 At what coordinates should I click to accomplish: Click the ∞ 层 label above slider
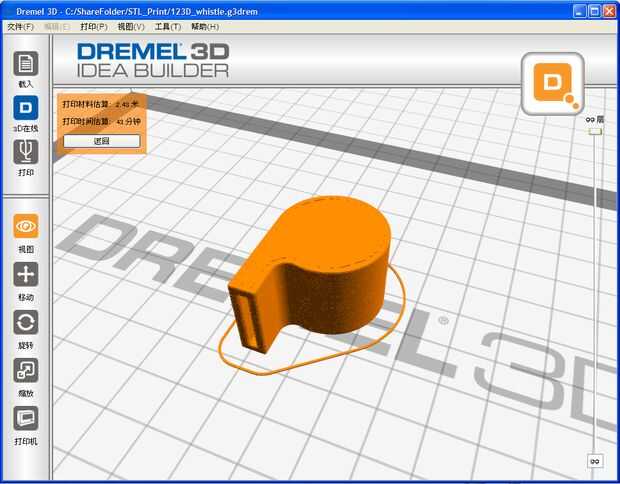click(595, 119)
